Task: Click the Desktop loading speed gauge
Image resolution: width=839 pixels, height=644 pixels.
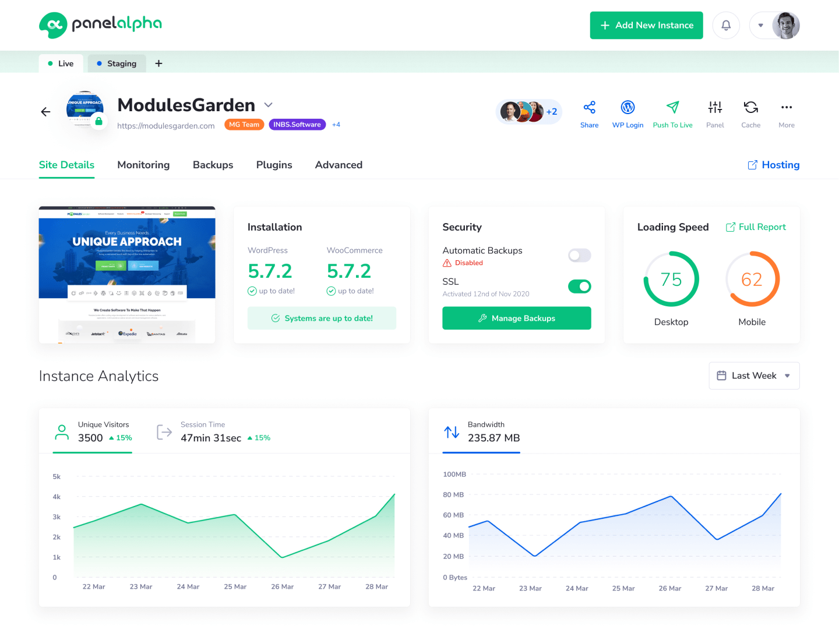Action: pos(671,279)
